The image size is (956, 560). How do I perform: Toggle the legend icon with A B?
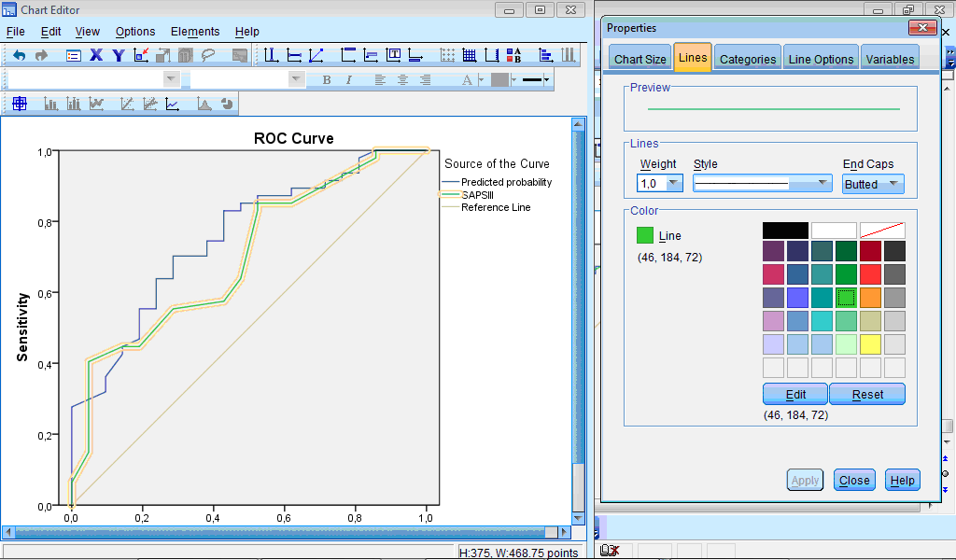coord(514,55)
